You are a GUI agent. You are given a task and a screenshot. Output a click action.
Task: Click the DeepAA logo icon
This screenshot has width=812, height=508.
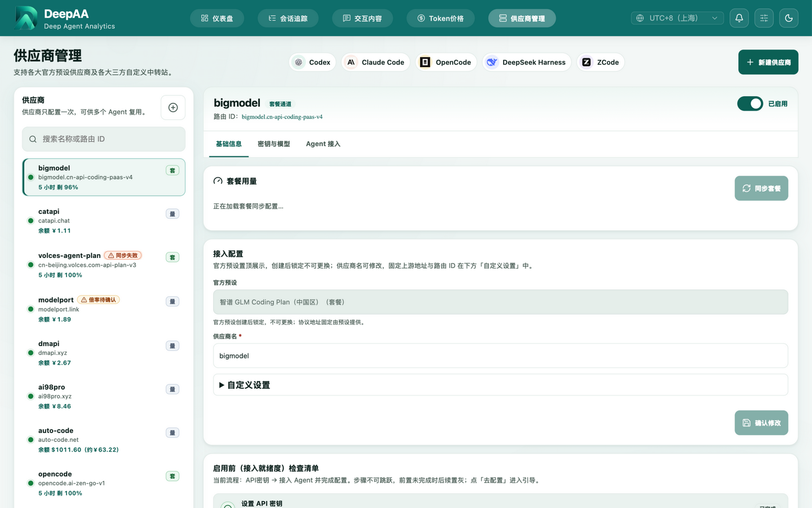[x=25, y=18]
